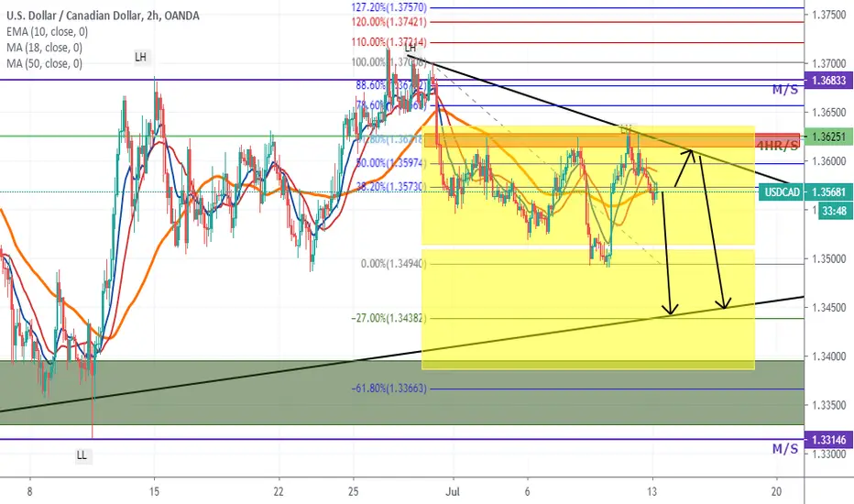Select the upper M/S text annotation near 1.36833
The image size is (854, 504).
coord(785,90)
